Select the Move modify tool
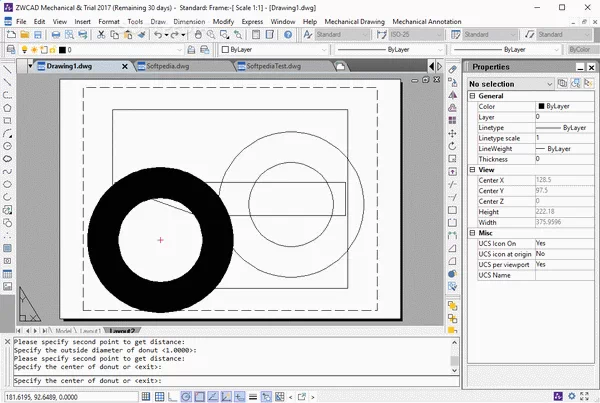This screenshot has height=403, width=600. (453, 132)
